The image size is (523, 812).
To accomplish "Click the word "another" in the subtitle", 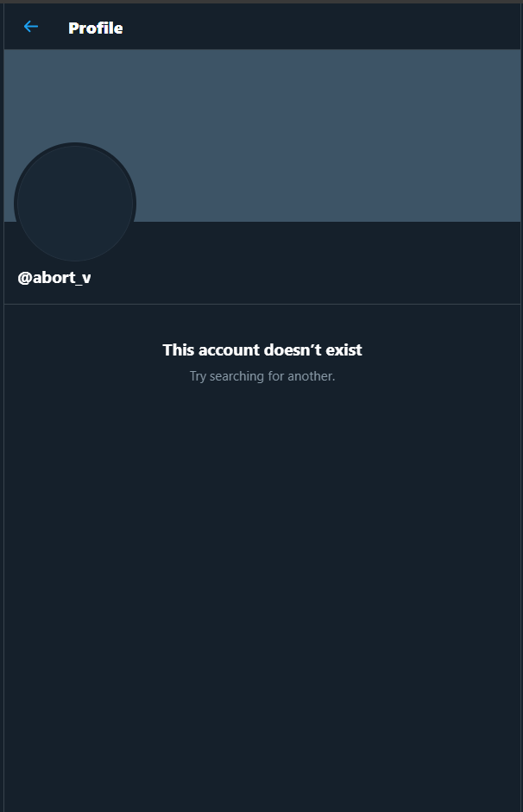I will tap(310, 376).
